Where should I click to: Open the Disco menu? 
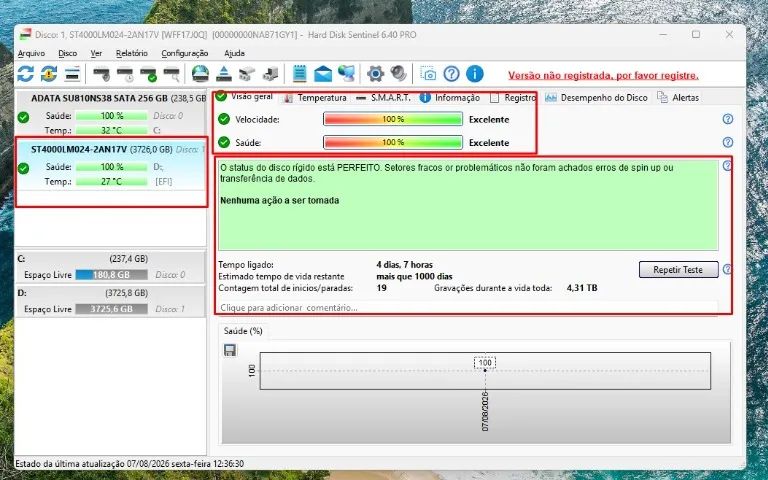68,53
